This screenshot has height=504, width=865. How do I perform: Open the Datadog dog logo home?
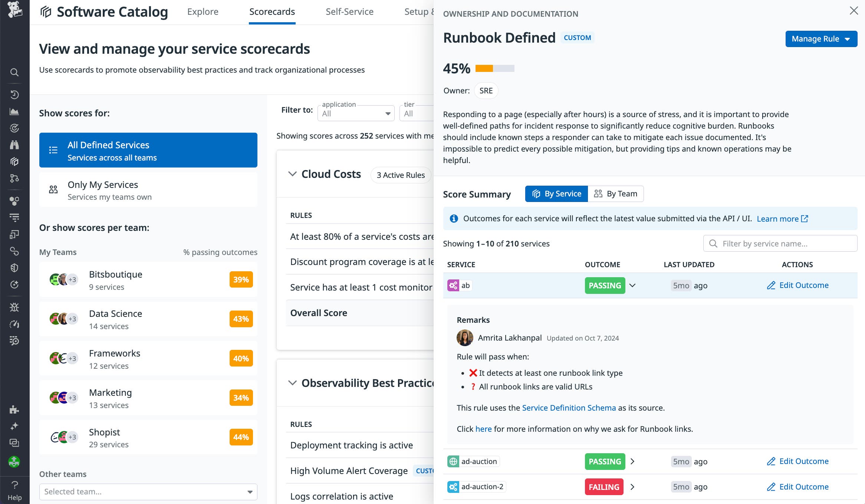14,10
